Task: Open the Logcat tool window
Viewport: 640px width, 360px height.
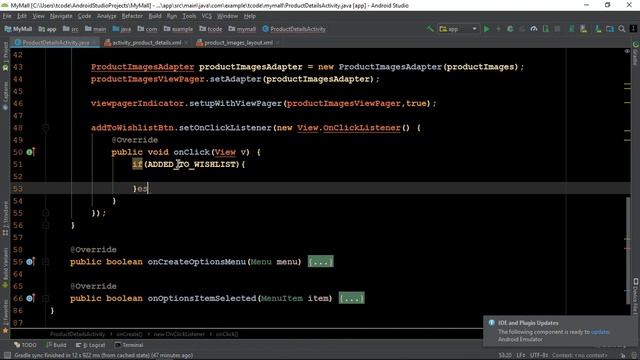Action: (91, 345)
